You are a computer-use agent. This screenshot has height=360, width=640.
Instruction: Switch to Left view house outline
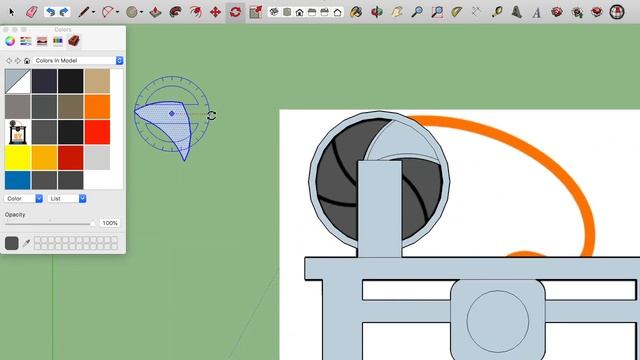click(x=338, y=12)
